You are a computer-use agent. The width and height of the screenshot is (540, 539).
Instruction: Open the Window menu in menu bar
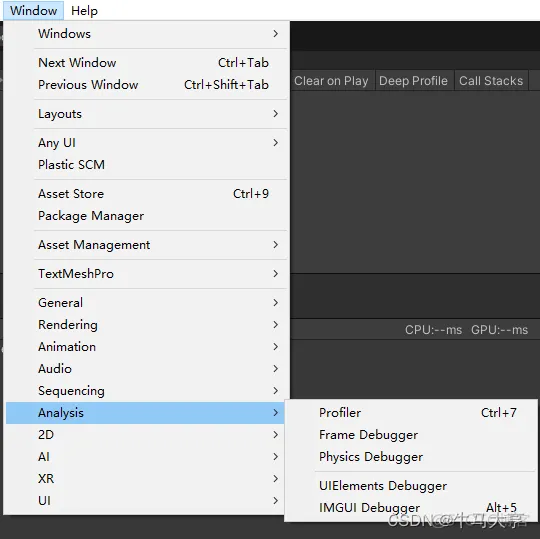click(x=33, y=10)
